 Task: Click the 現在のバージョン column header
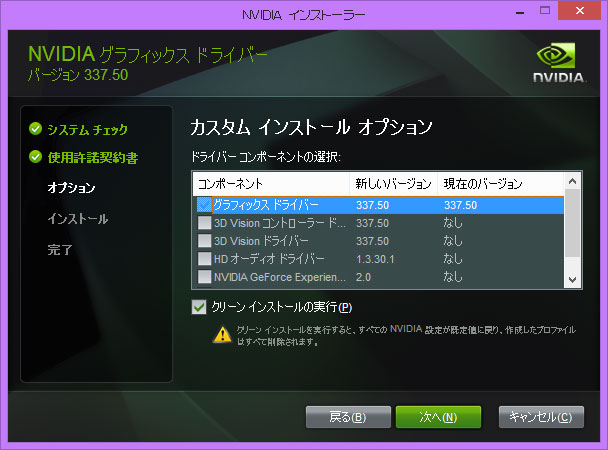tap(501, 184)
